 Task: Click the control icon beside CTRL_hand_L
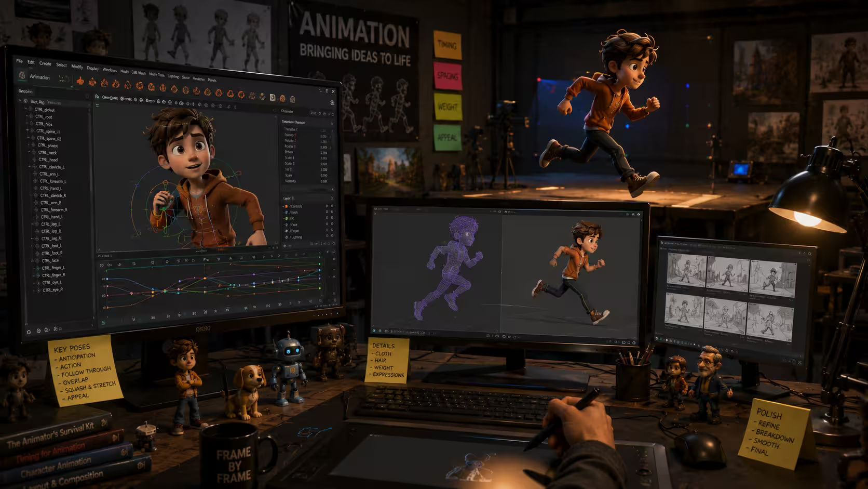[35, 188]
